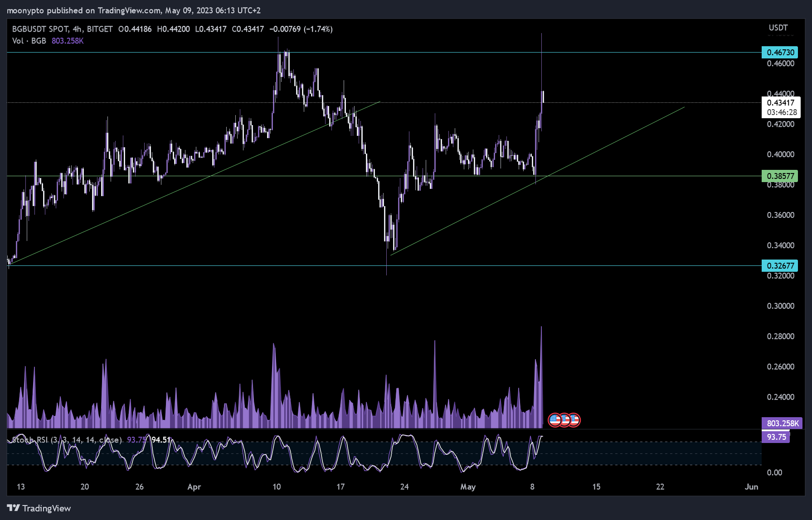812x520 pixels.
Task: Select the BGBUSDT SPOT, 4h, BITGET symbol title
Action: coord(63,29)
